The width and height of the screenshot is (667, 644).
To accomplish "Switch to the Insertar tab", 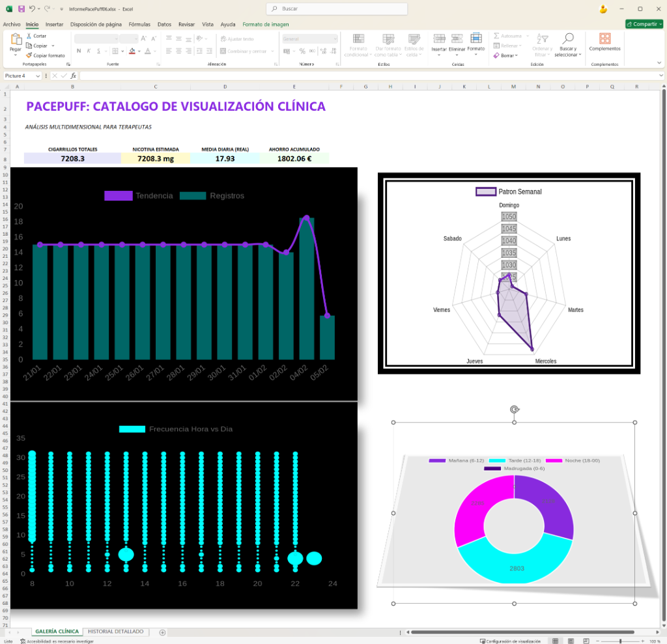I will [55, 24].
